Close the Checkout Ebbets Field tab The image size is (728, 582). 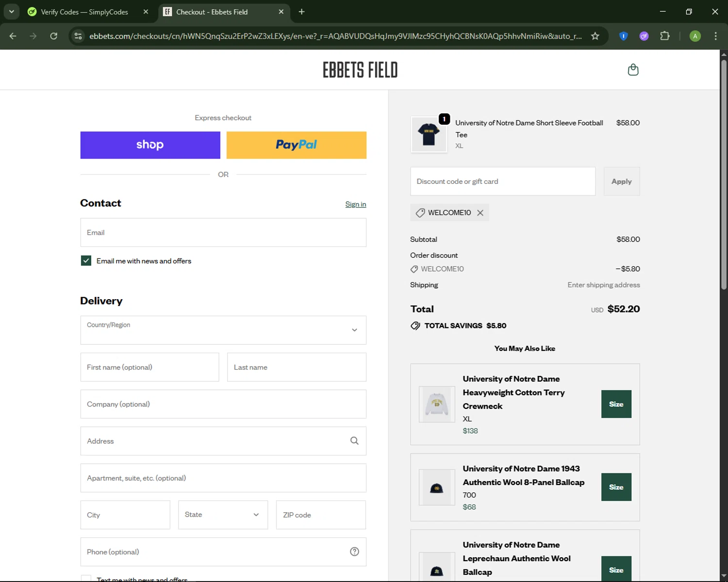point(281,12)
